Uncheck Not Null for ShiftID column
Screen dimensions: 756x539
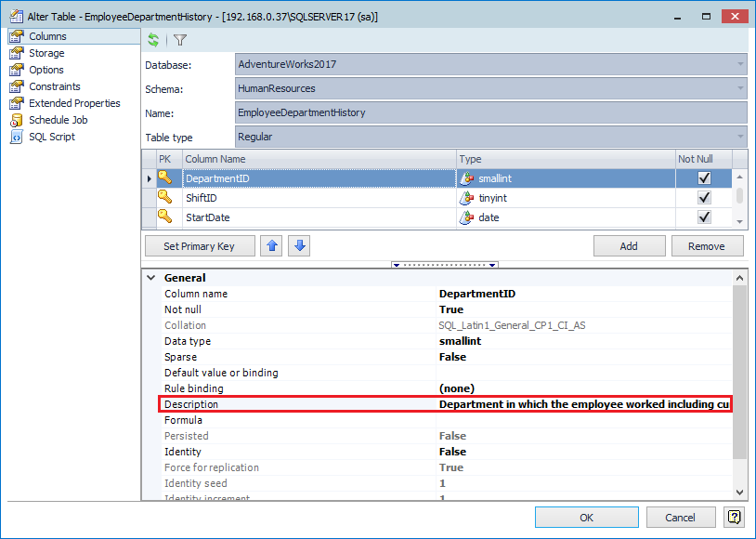(704, 198)
